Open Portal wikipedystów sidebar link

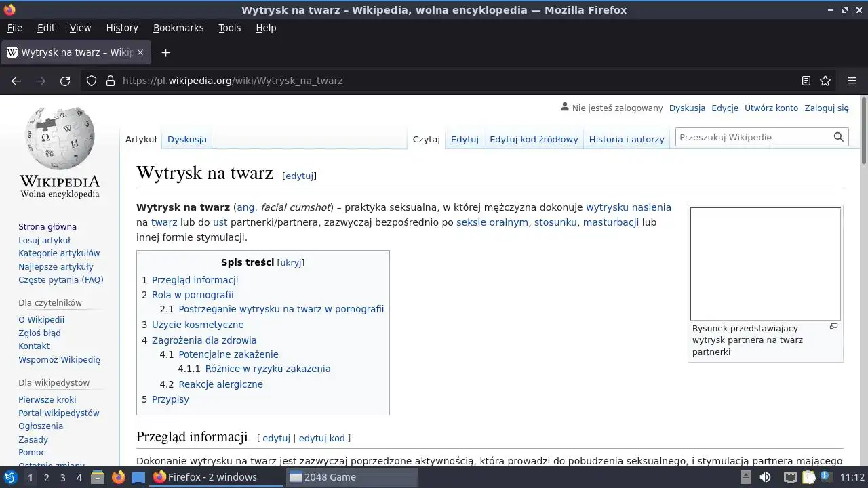coord(59,413)
